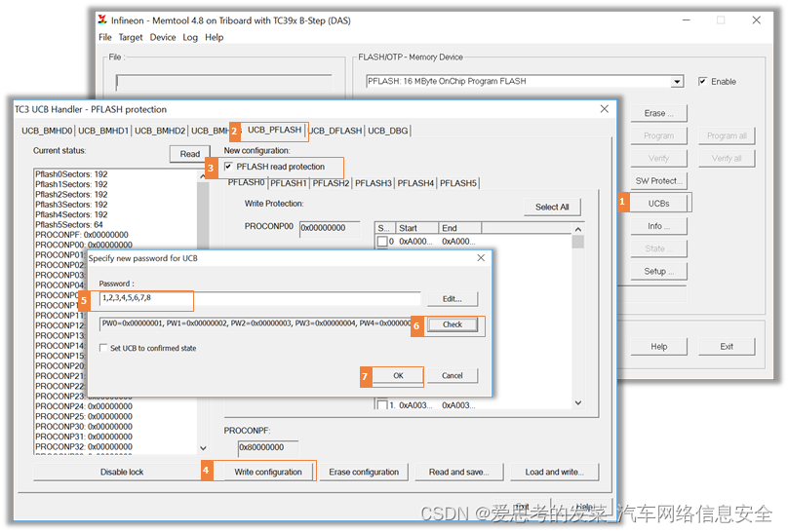
Task: Confirm password dialog with OK
Action: coord(398,375)
